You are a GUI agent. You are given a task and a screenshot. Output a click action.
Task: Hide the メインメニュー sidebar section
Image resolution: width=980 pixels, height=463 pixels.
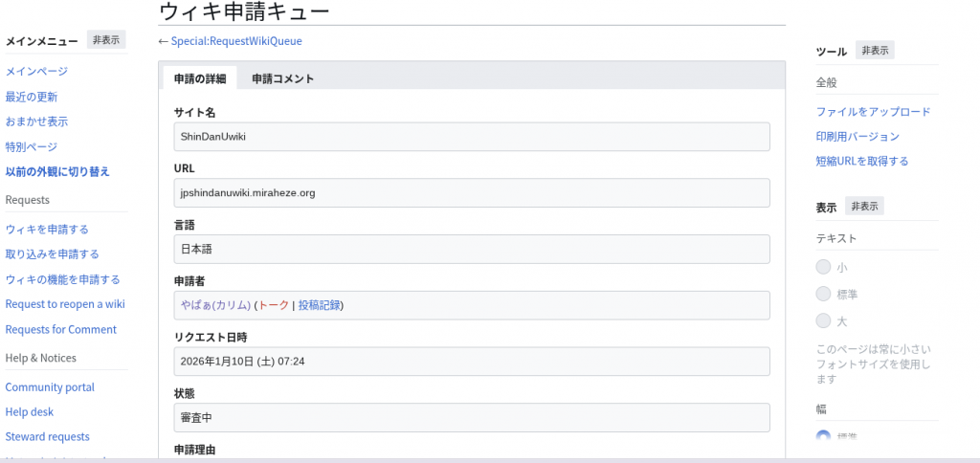coord(105,40)
